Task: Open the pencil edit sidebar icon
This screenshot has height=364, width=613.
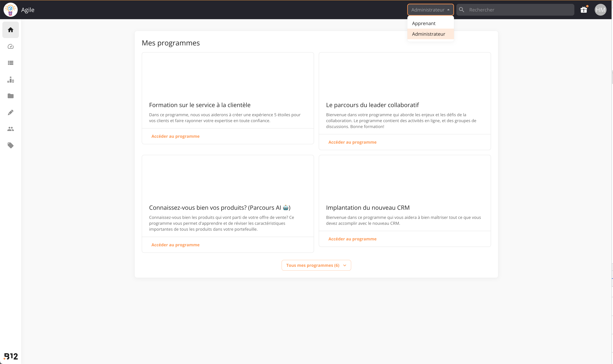Action: [11, 112]
